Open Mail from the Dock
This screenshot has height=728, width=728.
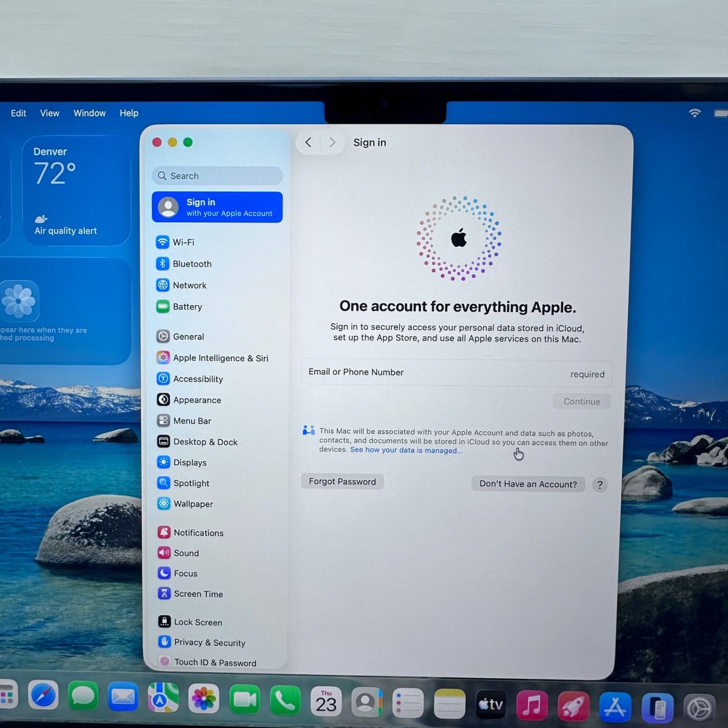coord(123,696)
